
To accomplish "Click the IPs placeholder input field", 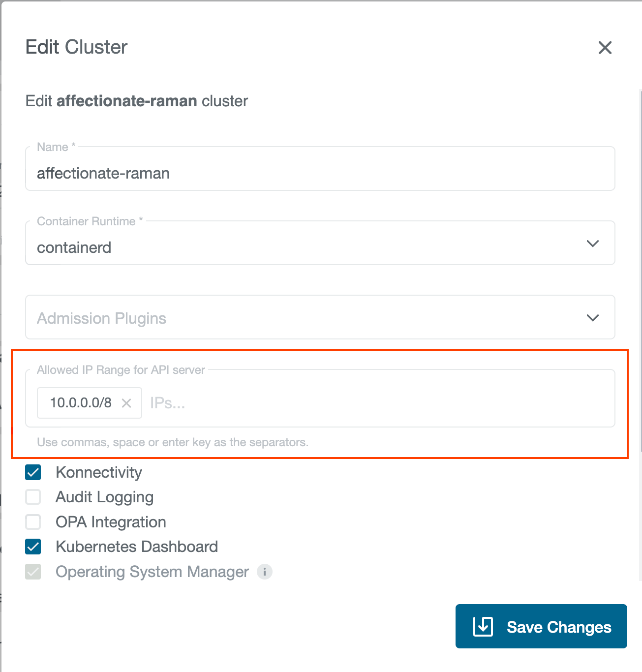I will pos(197,402).
